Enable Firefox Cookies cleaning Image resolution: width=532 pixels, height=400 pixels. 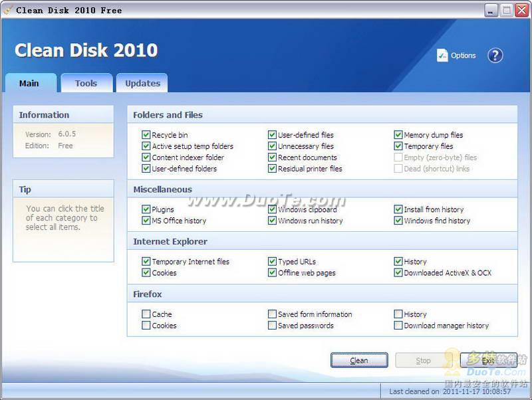pyautogui.click(x=146, y=326)
